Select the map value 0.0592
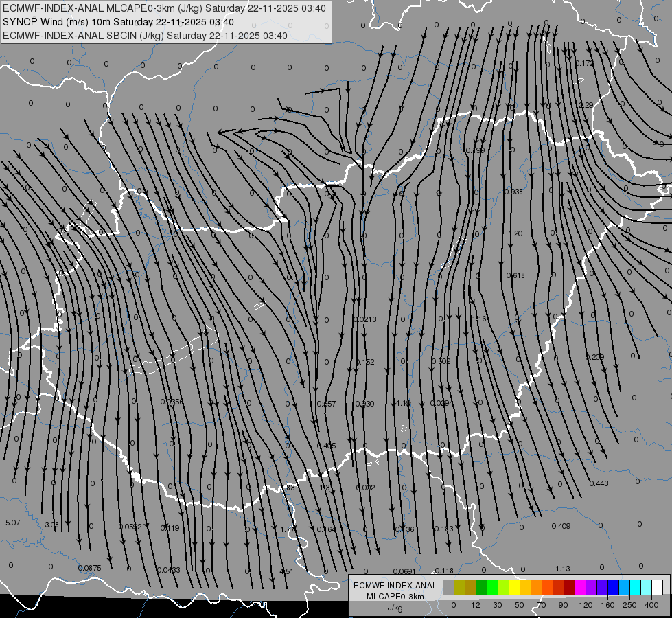 click(x=130, y=527)
